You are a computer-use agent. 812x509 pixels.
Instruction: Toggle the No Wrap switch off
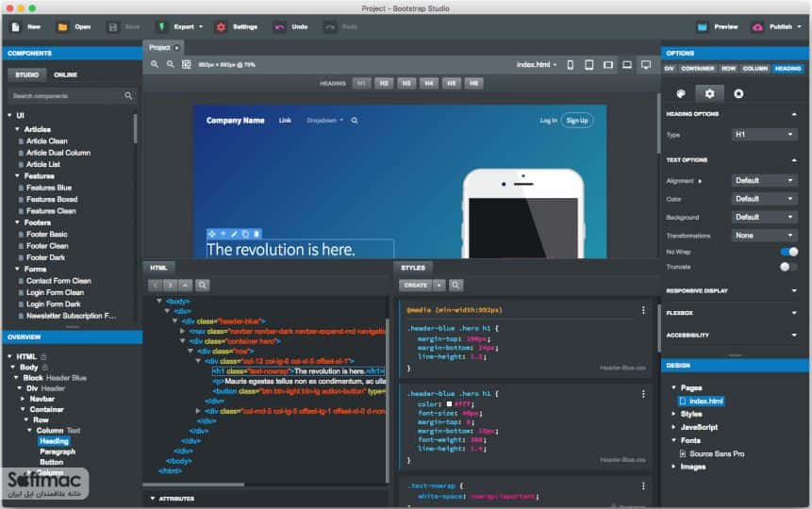[x=789, y=252]
